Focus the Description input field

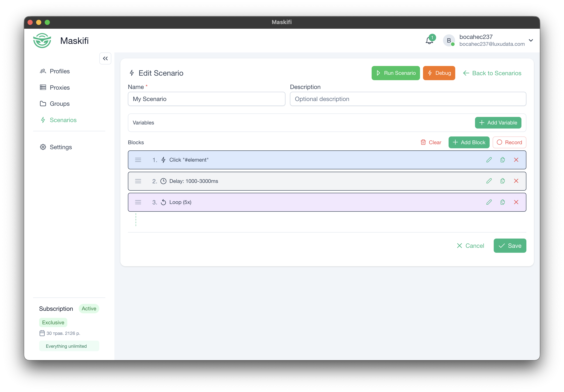(408, 99)
